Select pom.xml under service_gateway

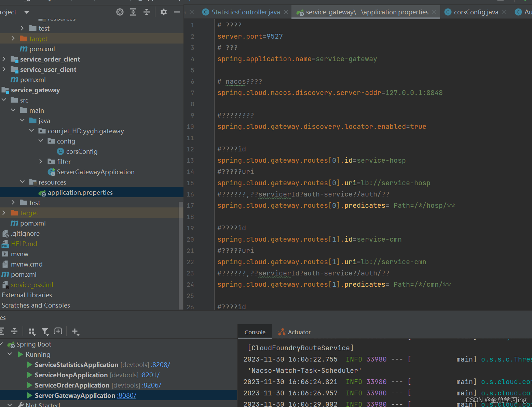coord(33,223)
